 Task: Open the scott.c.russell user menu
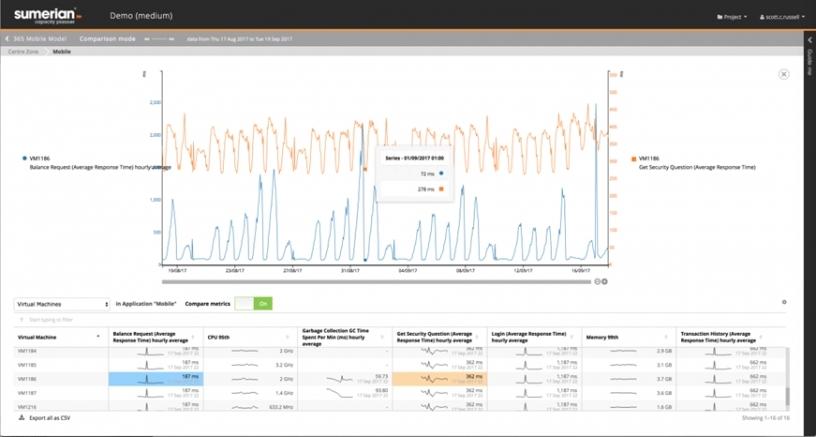[x=777, y=17]
